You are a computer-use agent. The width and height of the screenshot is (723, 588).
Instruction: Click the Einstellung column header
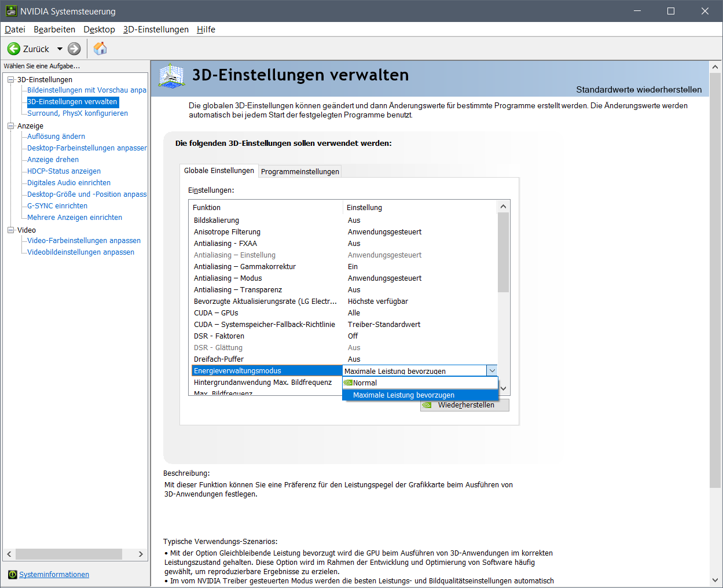(420, 207)
